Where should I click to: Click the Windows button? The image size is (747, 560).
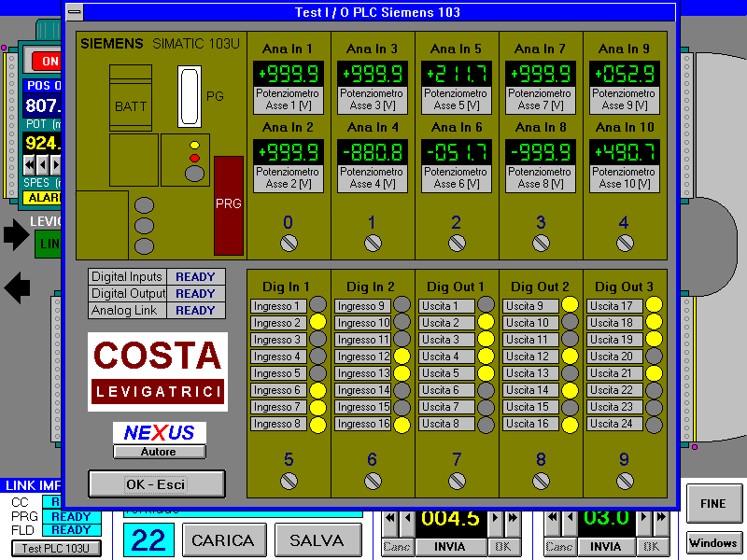pos(713,543)
